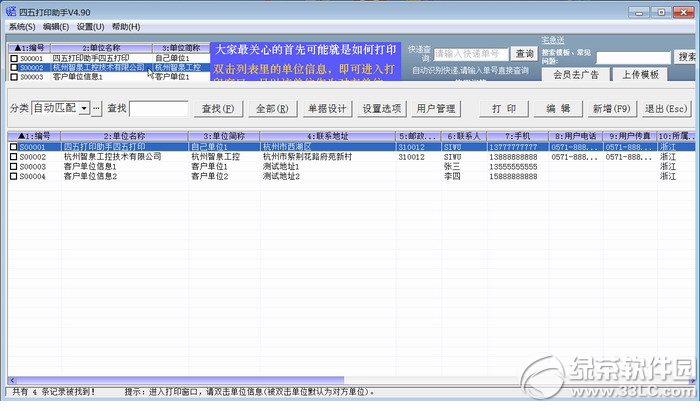Open 设置选项 settings options
Screen dimensions: 700x411
382,108
